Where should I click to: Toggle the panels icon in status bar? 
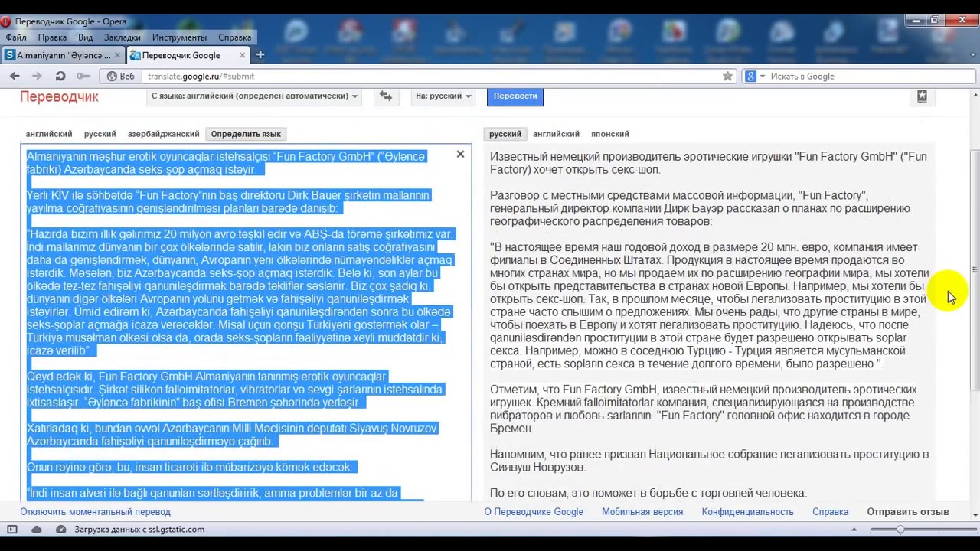(x=11, y=529)
